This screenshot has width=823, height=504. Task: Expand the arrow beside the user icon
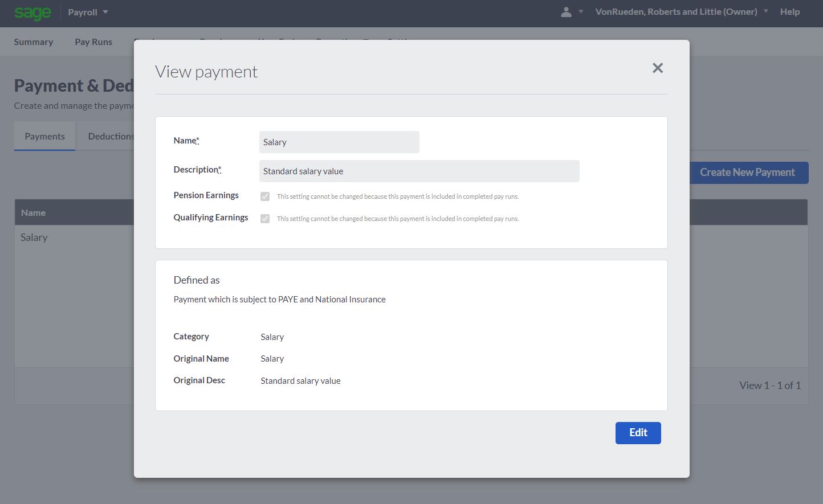581,12
